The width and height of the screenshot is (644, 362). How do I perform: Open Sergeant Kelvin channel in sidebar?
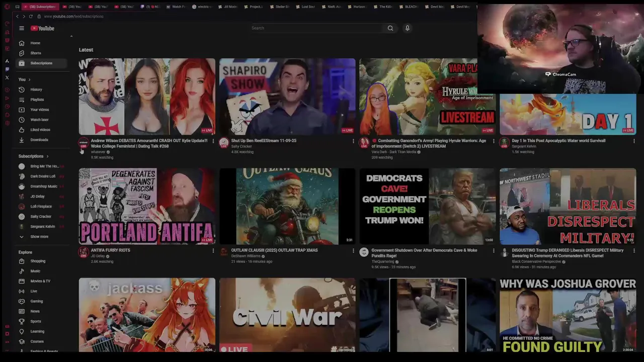(42, 226)
